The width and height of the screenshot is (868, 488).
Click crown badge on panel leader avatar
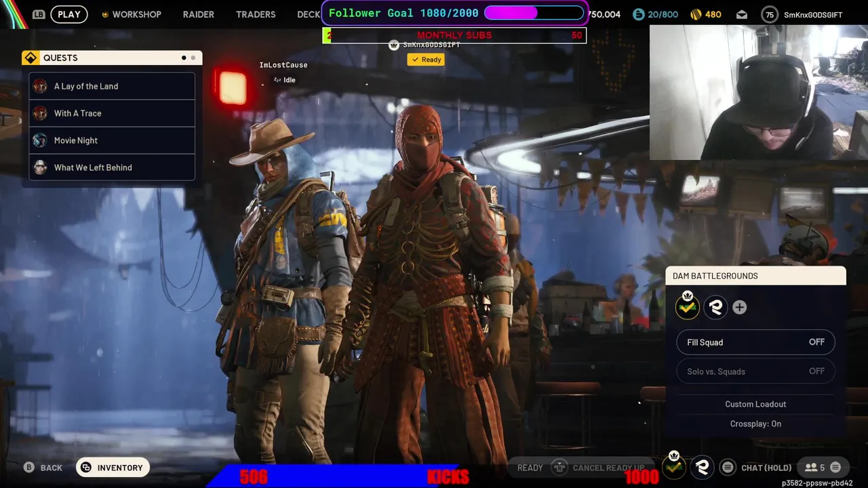687,296
